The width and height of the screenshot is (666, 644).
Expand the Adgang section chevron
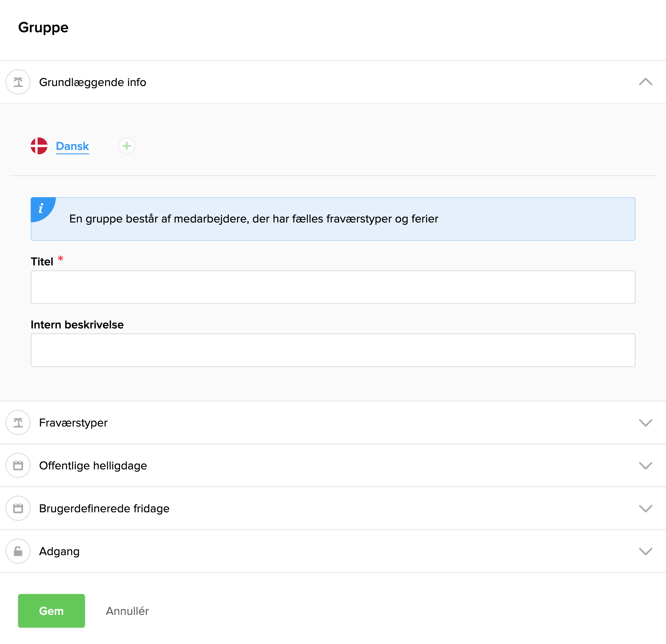tap(645, 551)
